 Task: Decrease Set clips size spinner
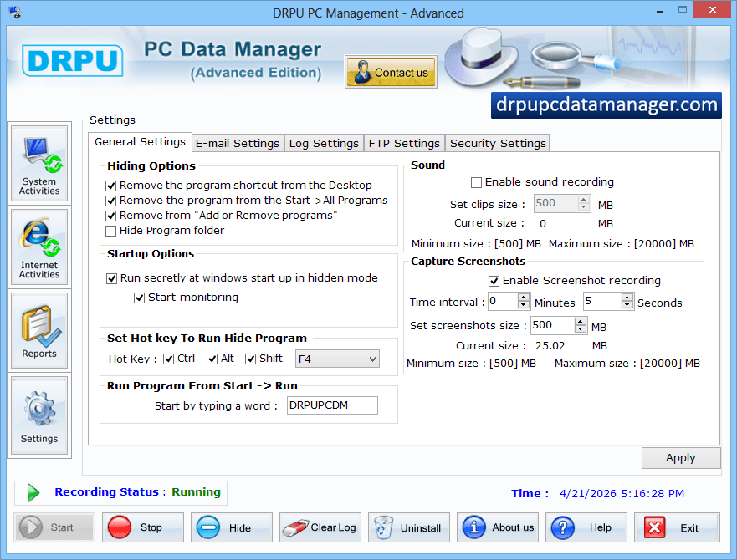tap(584, 207)
